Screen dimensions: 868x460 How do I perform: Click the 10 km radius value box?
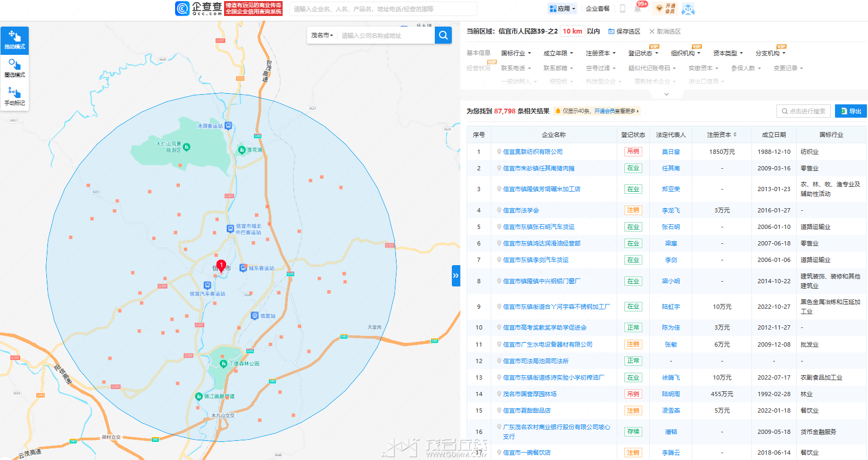coord(572,31)
